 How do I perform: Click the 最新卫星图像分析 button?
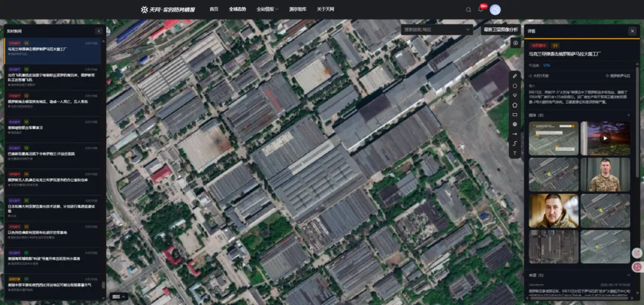point(501,30)
